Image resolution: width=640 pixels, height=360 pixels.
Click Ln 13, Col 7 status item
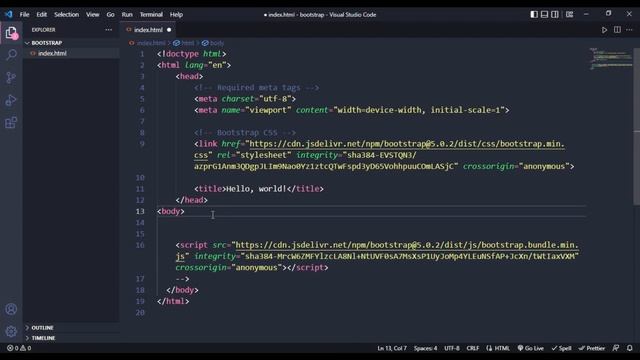(x=392, y=348)
